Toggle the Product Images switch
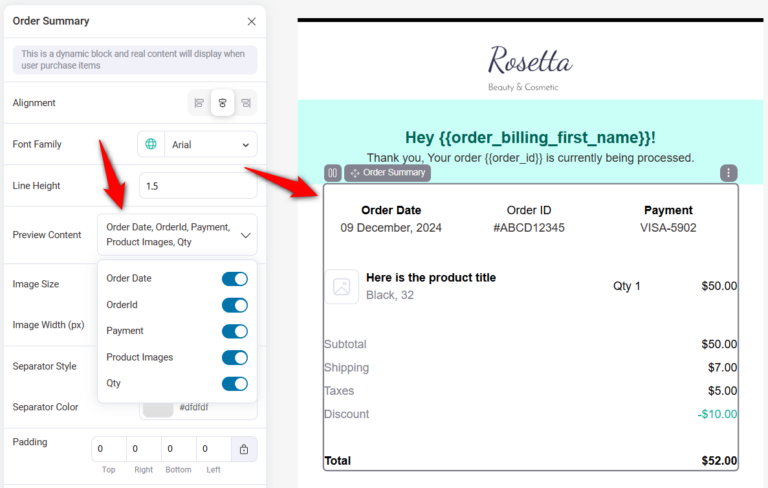The width and height of the screenshot is (768, 488). point(234,357)
